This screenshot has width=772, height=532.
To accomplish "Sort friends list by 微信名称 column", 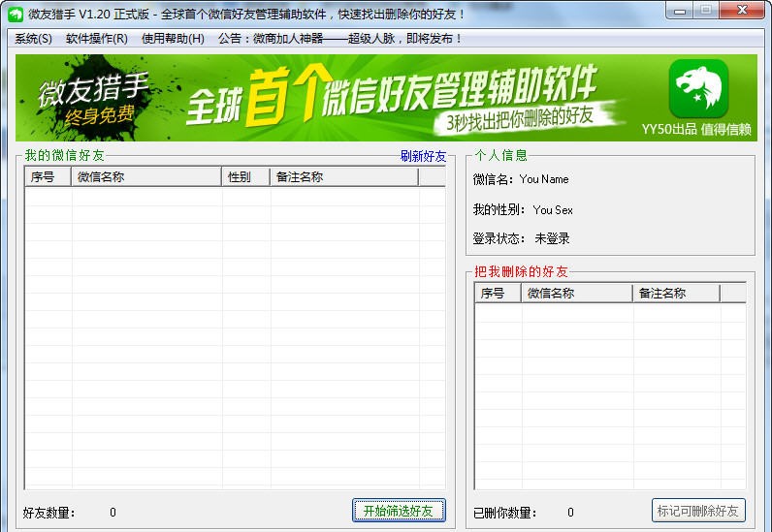I will tap(146, 176).
